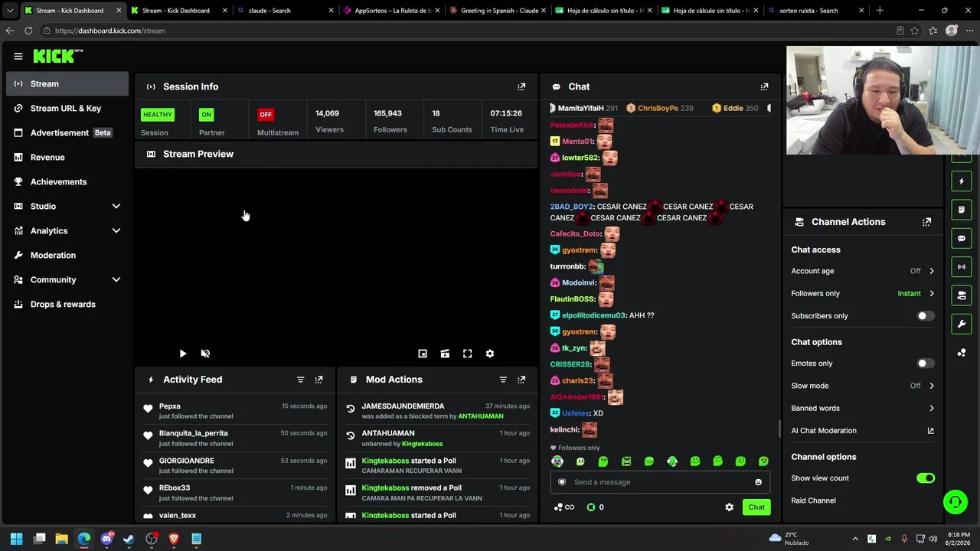Switch to the Greeting in Spanish Claude tab
Screen dimensions: 980x551
pyautogui.click(x=497, y=11)
